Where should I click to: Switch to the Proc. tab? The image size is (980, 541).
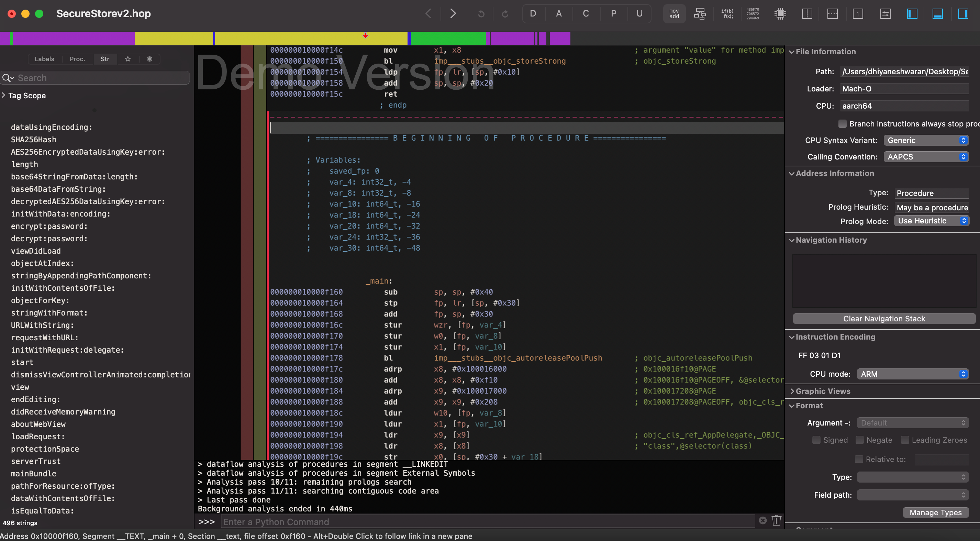pyautogui.click(x=77, y=59)
